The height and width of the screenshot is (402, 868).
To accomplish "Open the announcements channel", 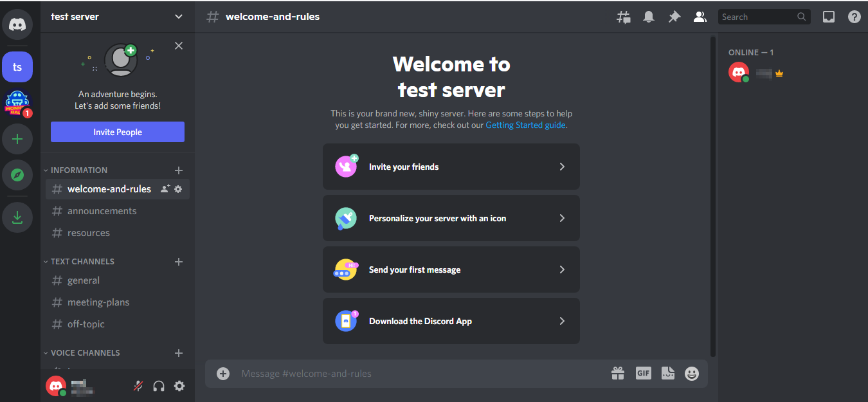I will 118,211.
